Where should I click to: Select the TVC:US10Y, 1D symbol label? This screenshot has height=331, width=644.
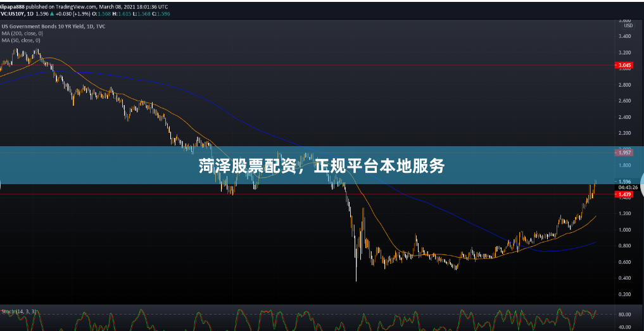click(x=17, y=13)
